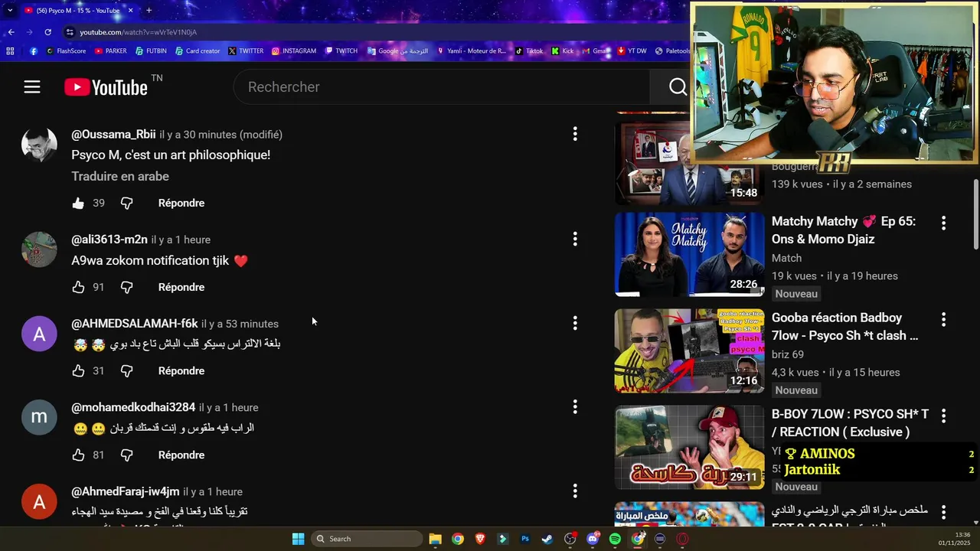Viewport: 980px width, 551px height.
Task: Reply to the @Oussama_Rbii comment
Action: (181, 203)
